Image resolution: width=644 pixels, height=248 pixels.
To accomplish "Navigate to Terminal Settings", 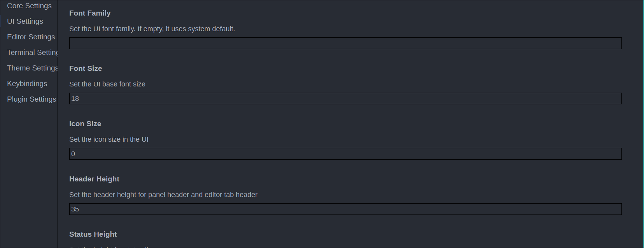I will click(x=31, y=52).
